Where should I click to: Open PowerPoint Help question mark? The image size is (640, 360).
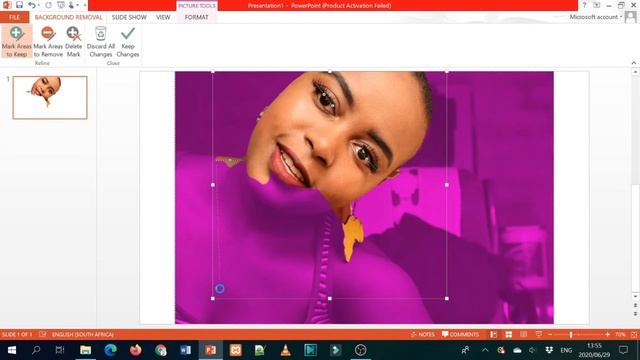(x=584, y=5)
